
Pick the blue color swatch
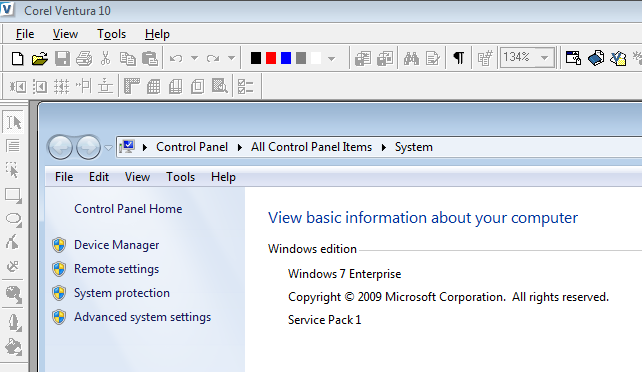[286, 58]
